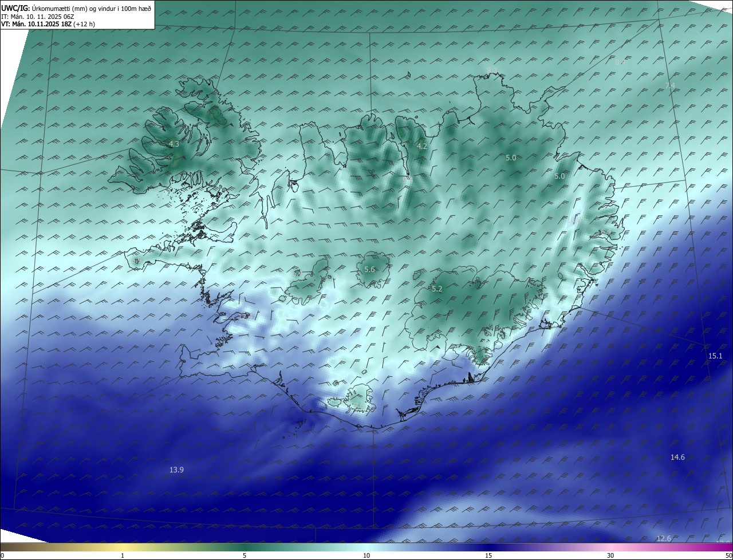Click the faint 8.3 value at the northern coast
The width and height of the screenshot is (733, 560).
tap(492, 70)
